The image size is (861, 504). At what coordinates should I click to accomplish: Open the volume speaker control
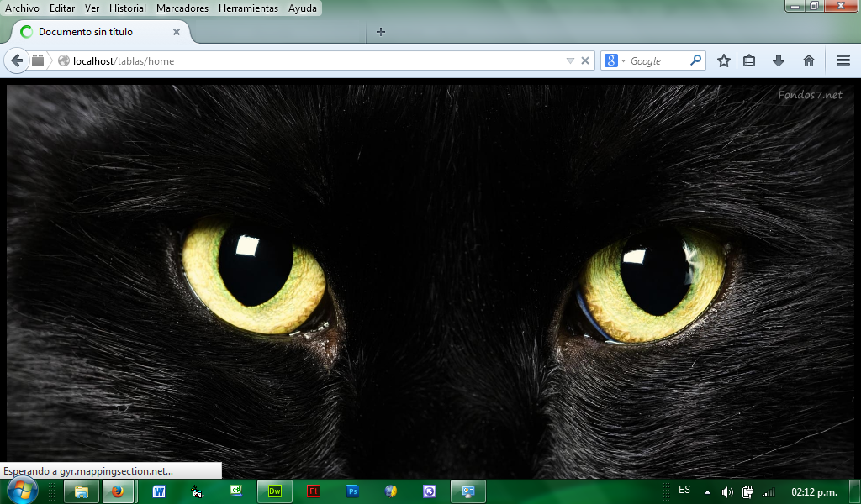727,492
